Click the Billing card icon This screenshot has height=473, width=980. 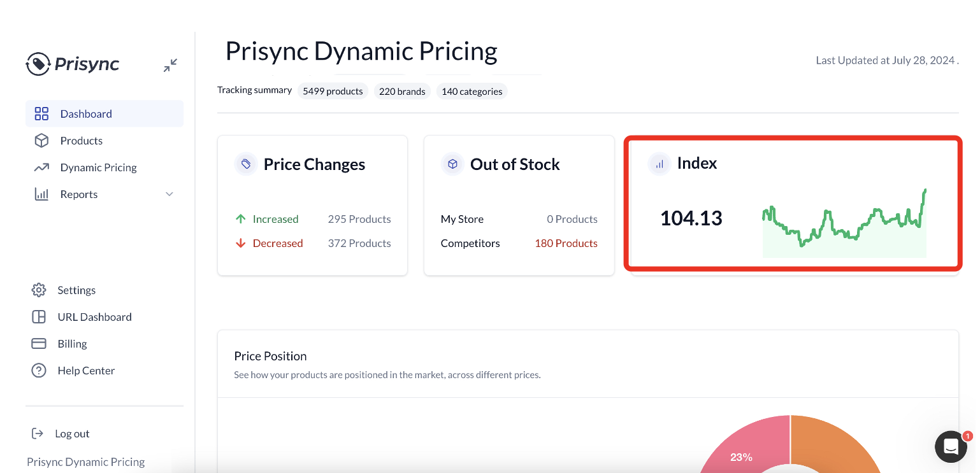[x=39, y=344]
